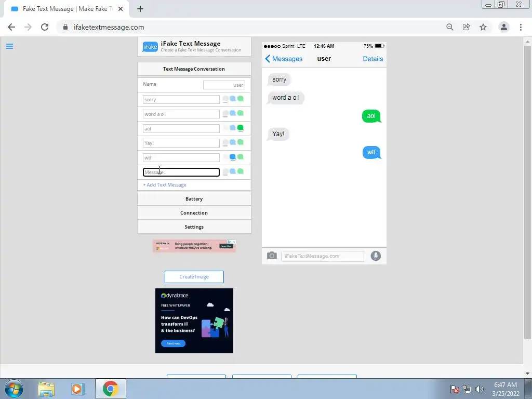Click + Add Text Message link

pos(165,185)
